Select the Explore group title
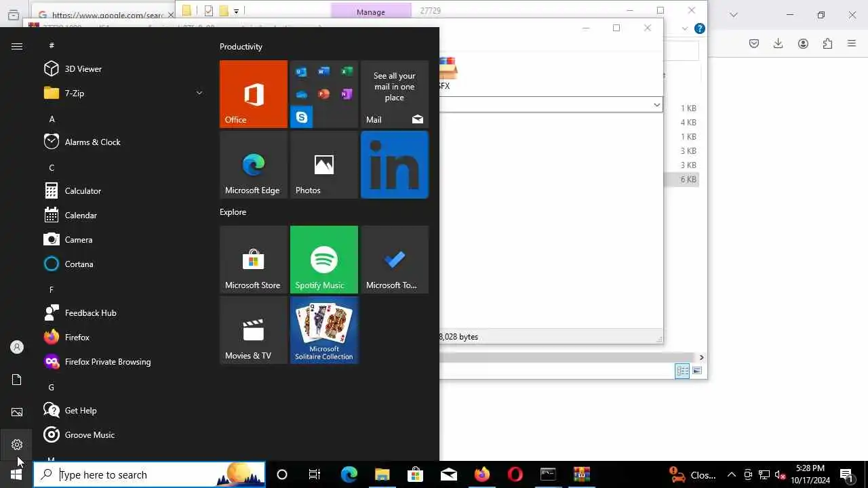Viewport: 868px width, 488px height. [233, 211]
